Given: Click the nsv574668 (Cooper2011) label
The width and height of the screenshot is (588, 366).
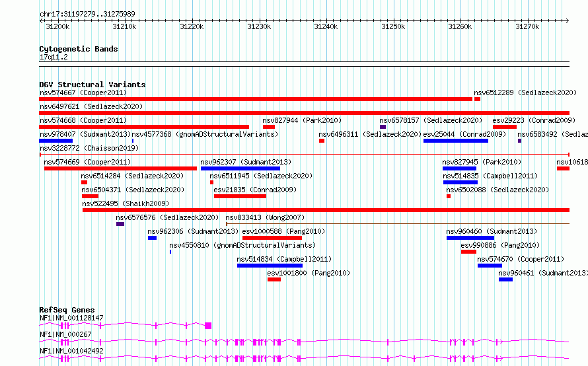Looking at the screenshot, I should pyautogui.click(x=83, y=120).
